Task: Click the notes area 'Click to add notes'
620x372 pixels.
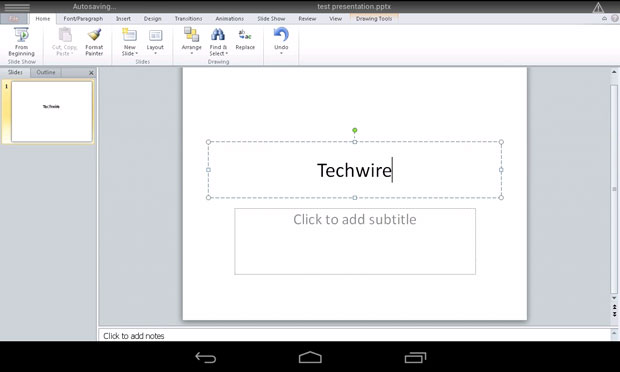Action: (x=134, y=336)
